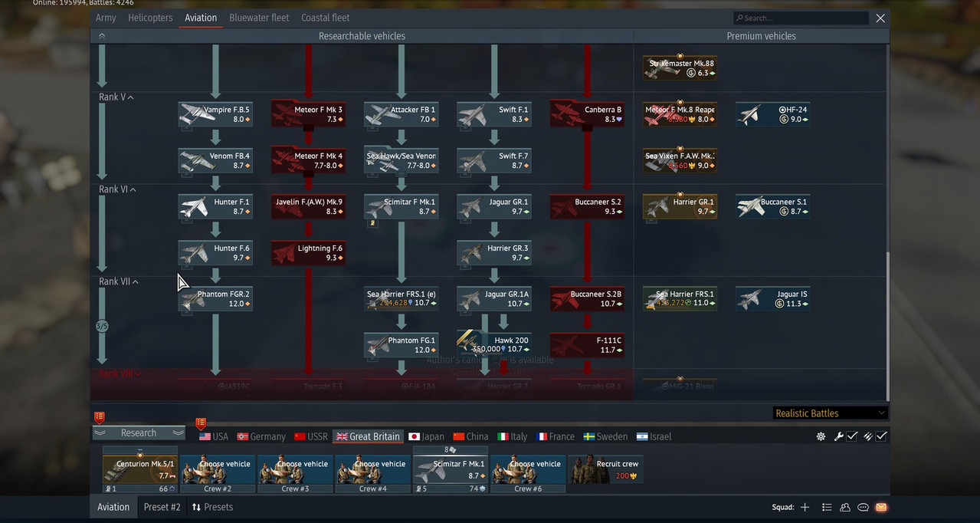
Task: Toggle the automatic ammo refill checkbox
Action: pyautogui.click(x=882, y=436)
